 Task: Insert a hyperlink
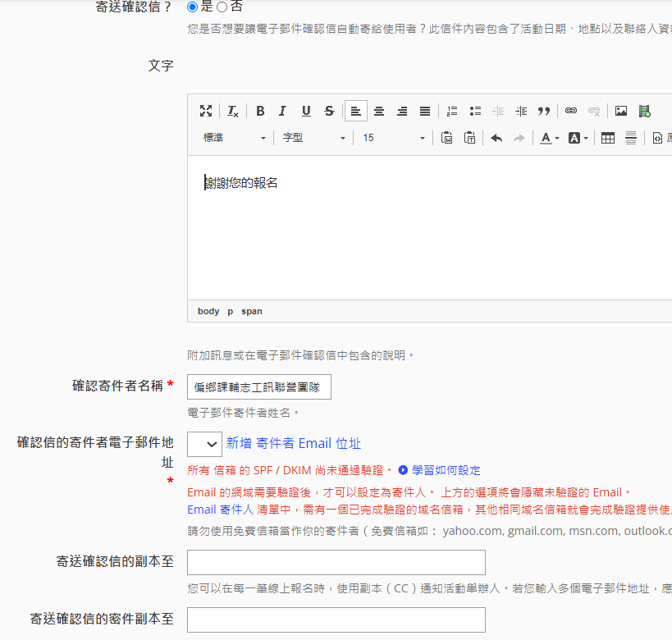coord(571,111)
